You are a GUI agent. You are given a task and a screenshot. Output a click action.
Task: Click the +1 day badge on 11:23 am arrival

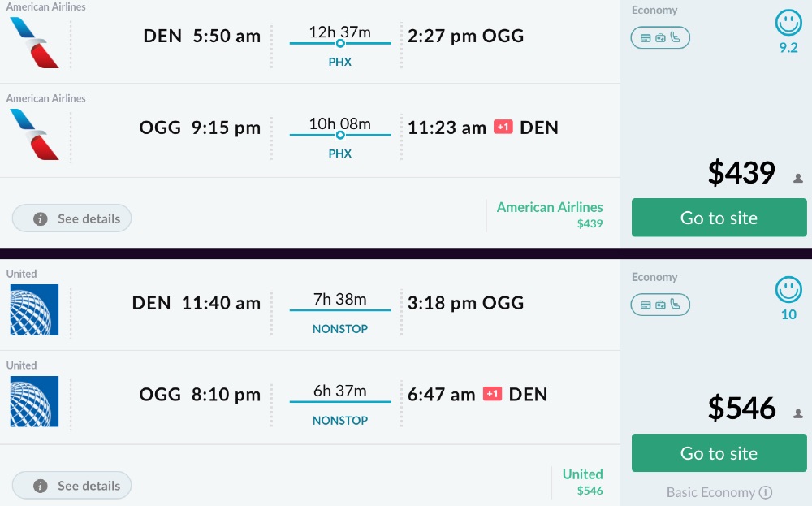(503, 127)
